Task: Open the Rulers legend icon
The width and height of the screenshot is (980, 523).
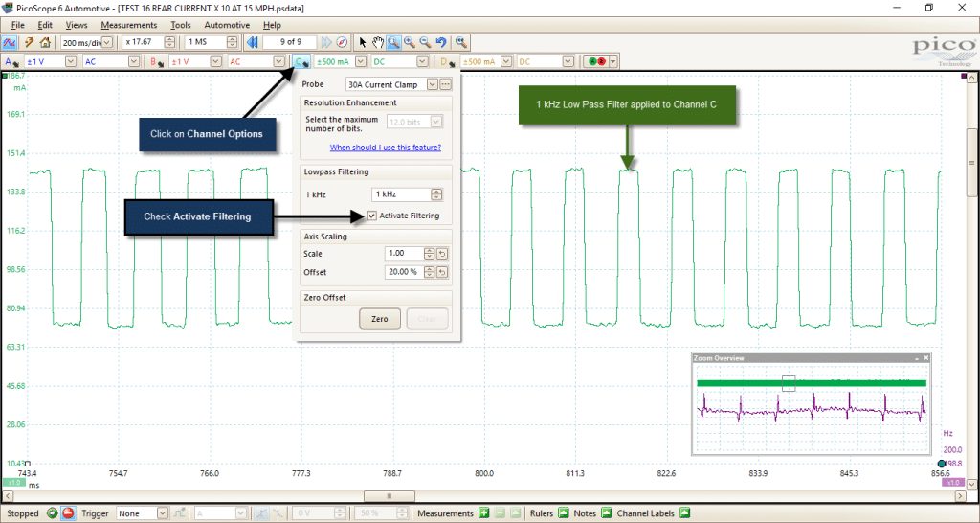Action: [563, 513]
